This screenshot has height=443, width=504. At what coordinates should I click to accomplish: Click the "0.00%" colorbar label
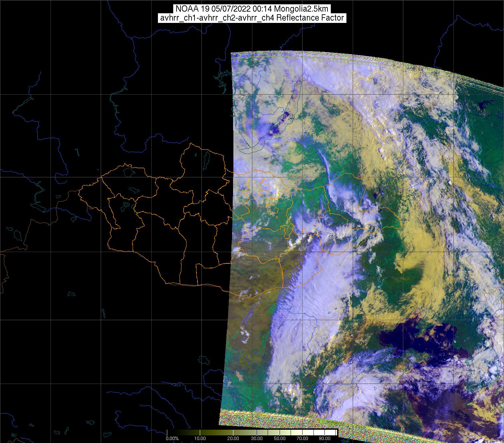(172, 439)
